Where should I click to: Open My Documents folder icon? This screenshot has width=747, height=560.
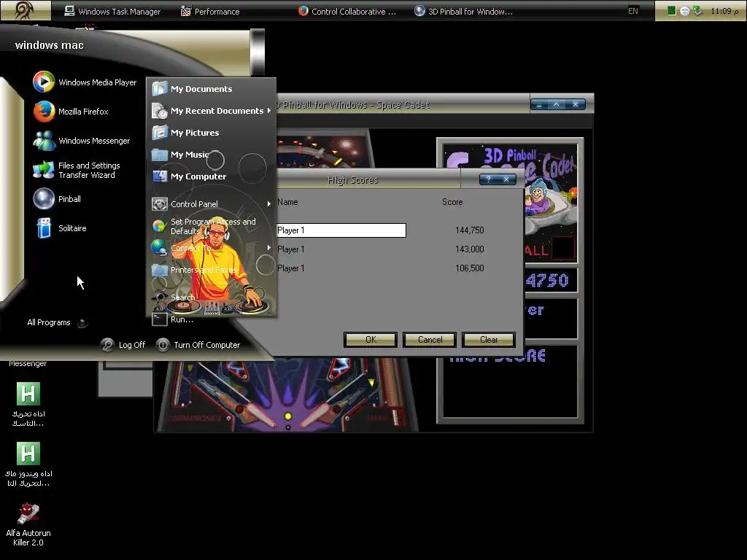(160, 88)
